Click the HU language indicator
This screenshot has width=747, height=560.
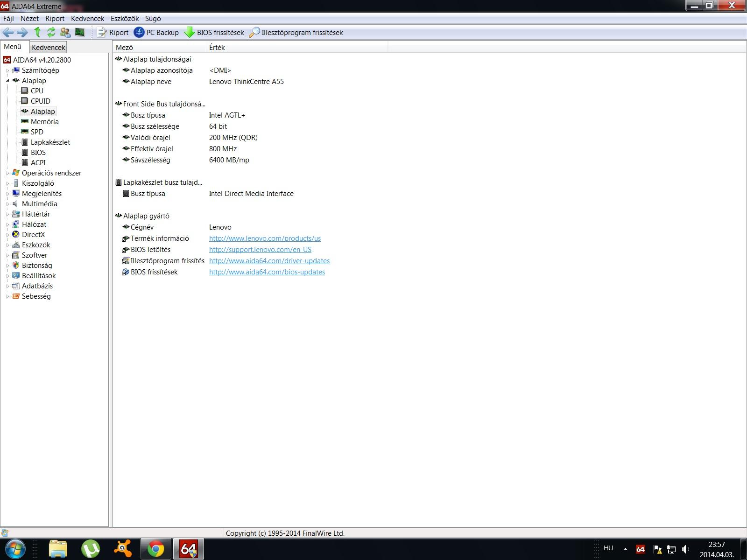tap(608, 548)
